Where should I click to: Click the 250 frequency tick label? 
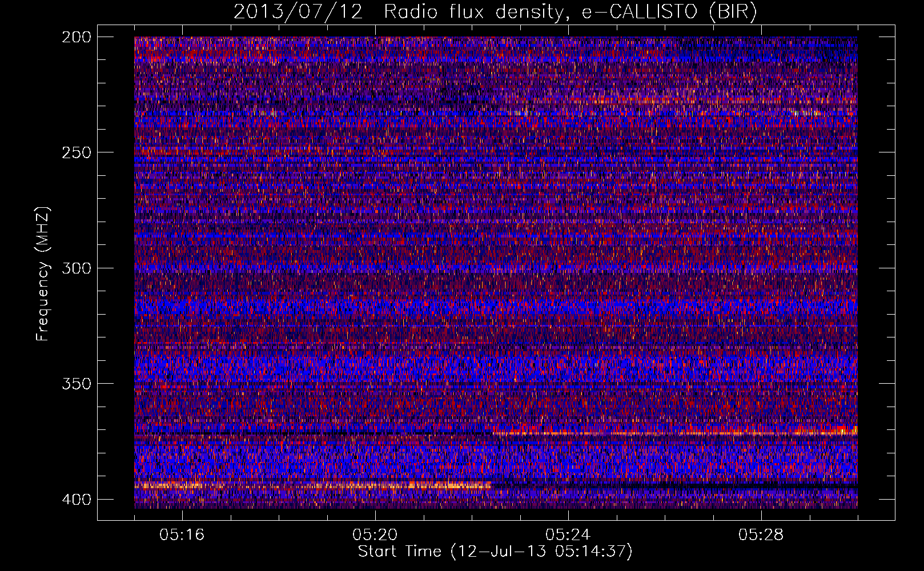pyautogui.click(x=76, y=152)
